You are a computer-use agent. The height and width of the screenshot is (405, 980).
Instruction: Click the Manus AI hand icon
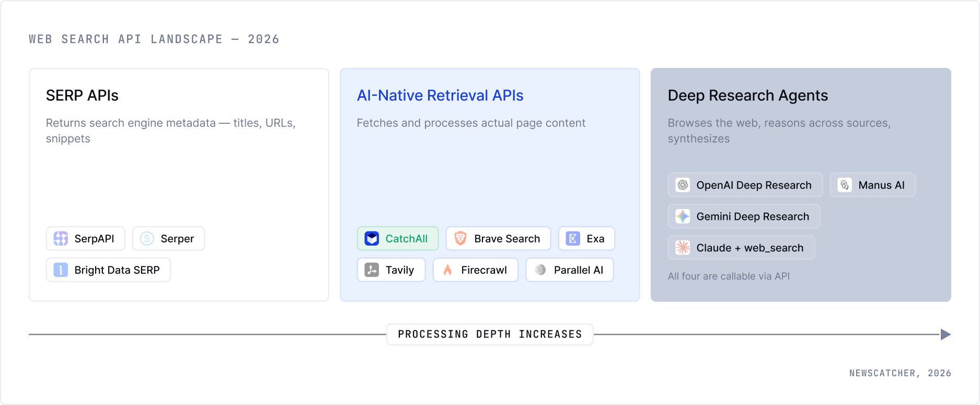coord(845,185)
